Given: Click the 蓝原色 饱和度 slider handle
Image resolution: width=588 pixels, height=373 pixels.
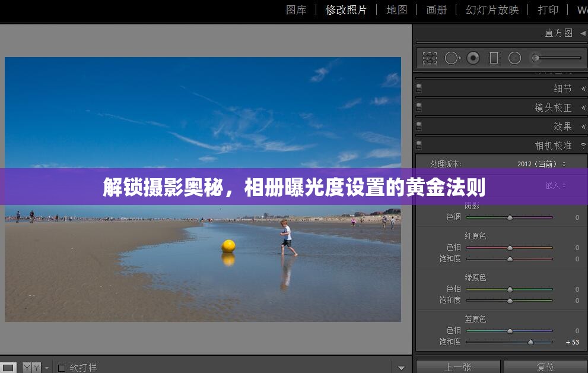Looking at the screenshot, I should pyautogui.click(x=530, y=342).
